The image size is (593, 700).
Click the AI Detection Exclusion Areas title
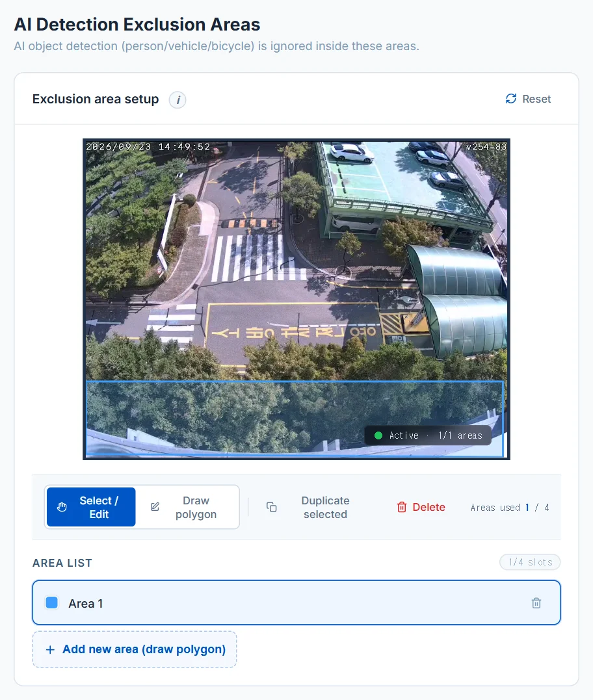[x=137, y=25]
